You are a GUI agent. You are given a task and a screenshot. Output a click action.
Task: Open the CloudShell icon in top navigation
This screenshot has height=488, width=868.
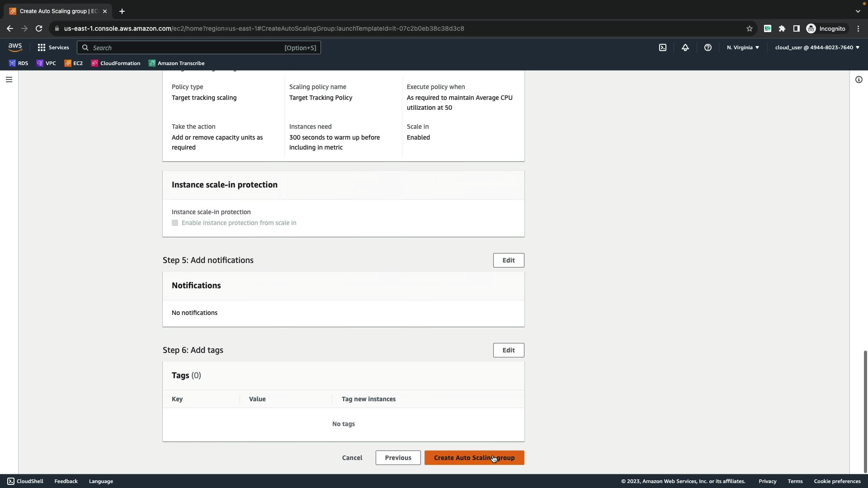(662, 47)
